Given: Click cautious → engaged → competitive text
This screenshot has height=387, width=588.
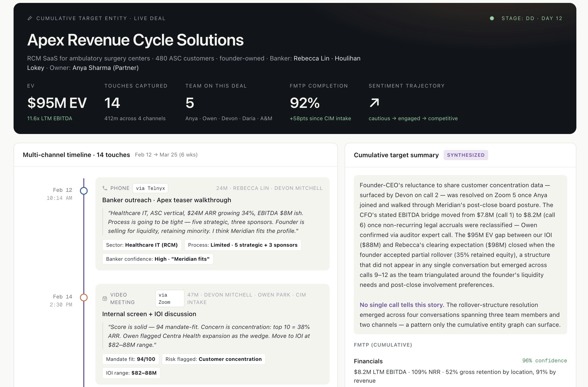Looking at the screenshot, I should pos(413,119).
